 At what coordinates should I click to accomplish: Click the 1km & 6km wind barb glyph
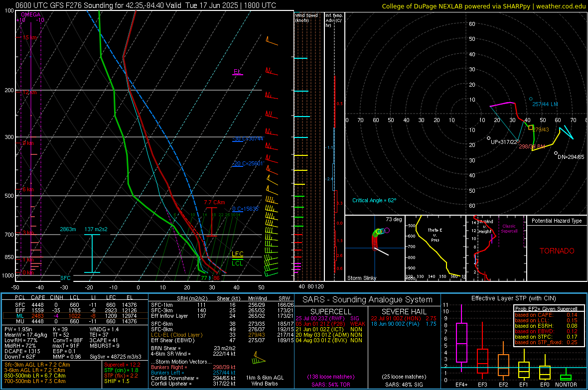(259, 359)
